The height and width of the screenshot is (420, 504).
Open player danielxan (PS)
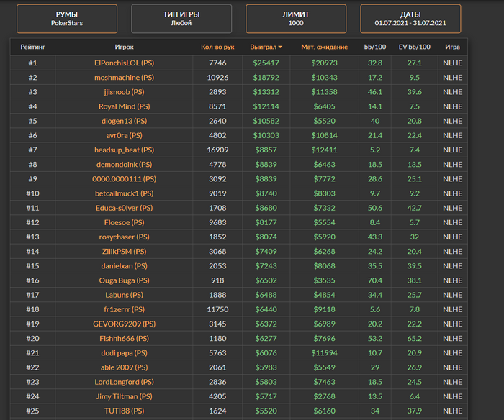point(124,266)
